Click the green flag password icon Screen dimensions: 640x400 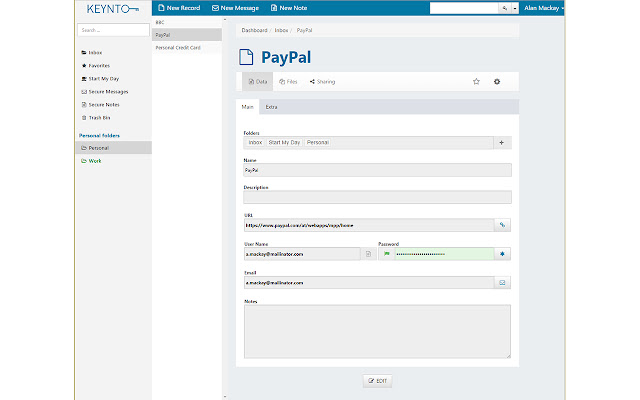pos(387,254)
